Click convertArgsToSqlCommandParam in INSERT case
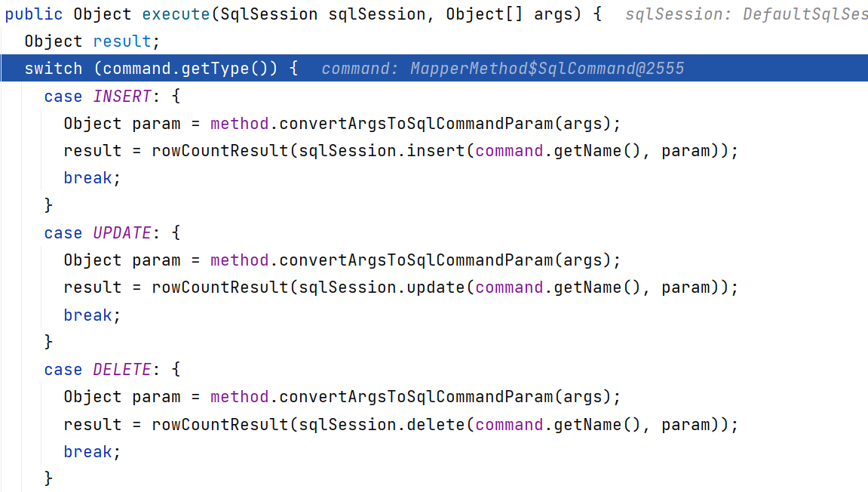This screenshot has width=868, height=492. point(416,123)
